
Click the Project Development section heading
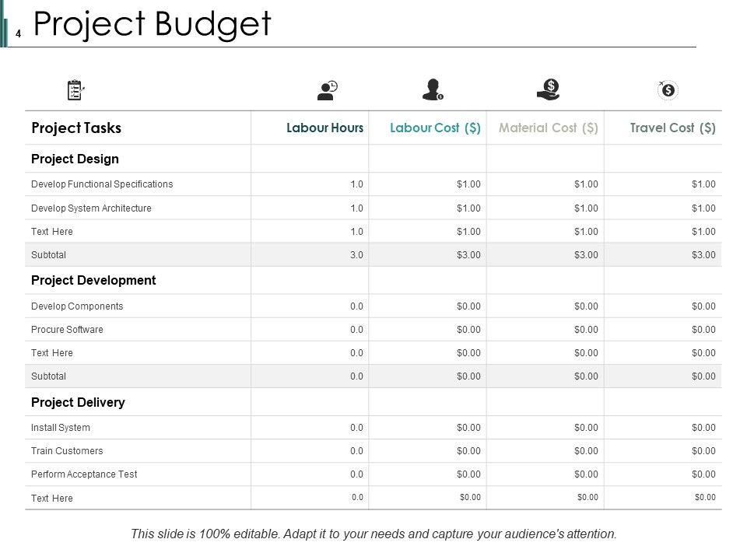93,281
